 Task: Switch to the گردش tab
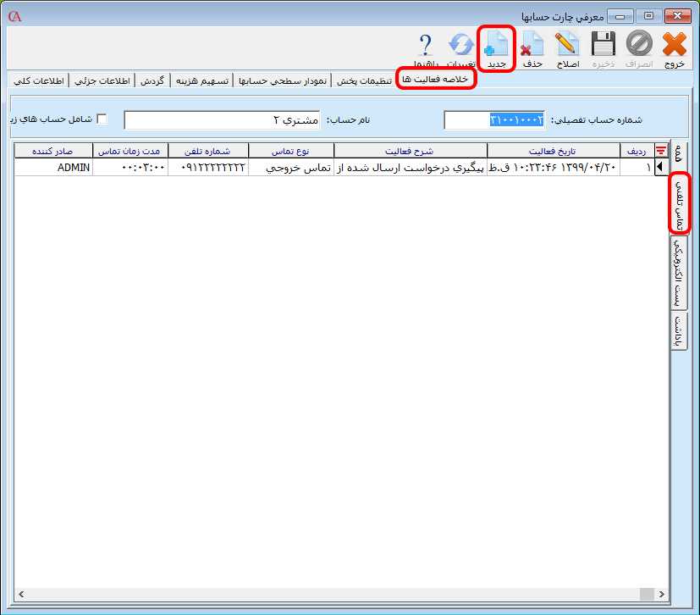pos(153,80)
